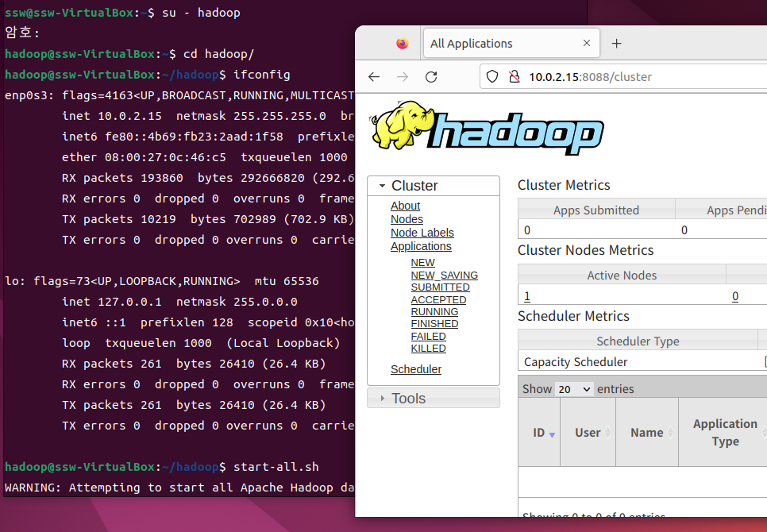This screenshot has width=767, height=532.
Task: Filter applications by SUBMITTED state
Action: [x=440, y=287]
